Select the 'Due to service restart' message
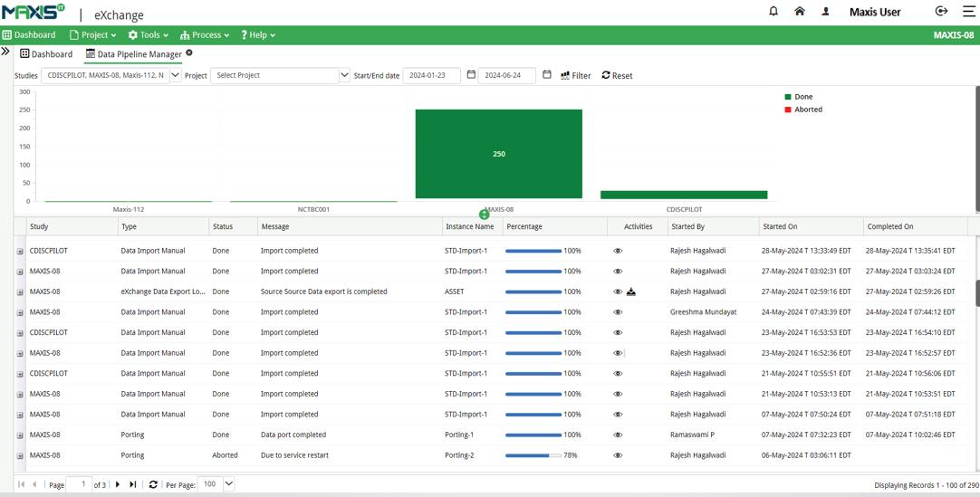 [x=294, y=455]
